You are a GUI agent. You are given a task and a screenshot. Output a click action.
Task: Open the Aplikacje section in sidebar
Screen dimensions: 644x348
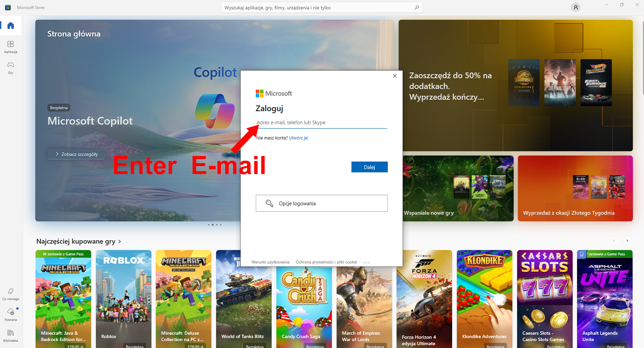(11, 47)
